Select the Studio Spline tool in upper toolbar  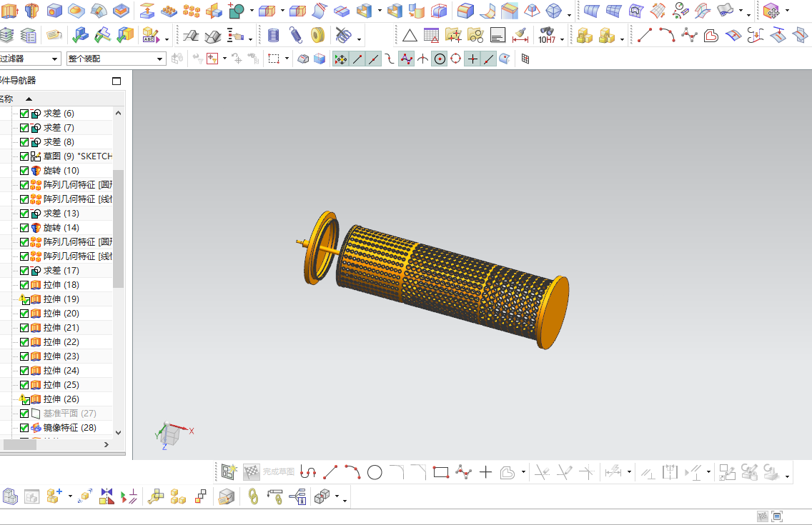pyautogui.click(x=689, y=35)
